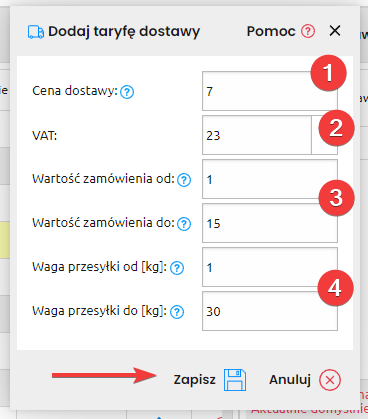Screen dimensions: 368x419
Task: Click the Anuluj button label
Action: (x=290, y=379)
